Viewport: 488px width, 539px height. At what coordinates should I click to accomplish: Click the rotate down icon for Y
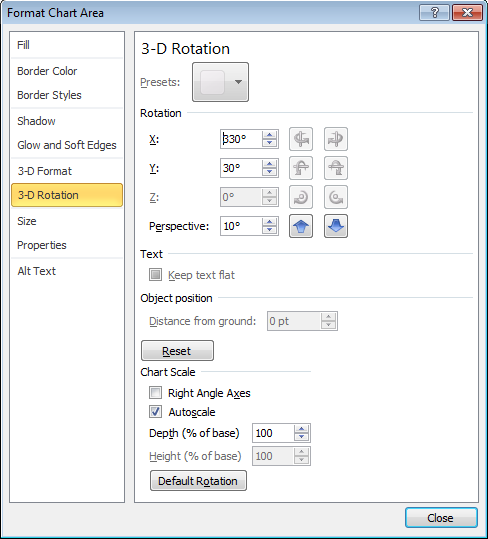pos(336,168)
